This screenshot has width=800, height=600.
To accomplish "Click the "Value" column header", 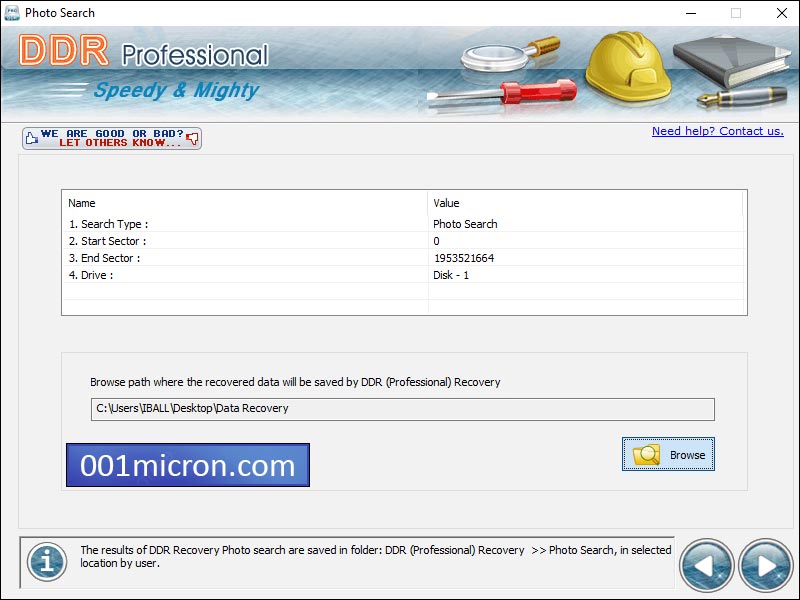I will pos(585,203).
